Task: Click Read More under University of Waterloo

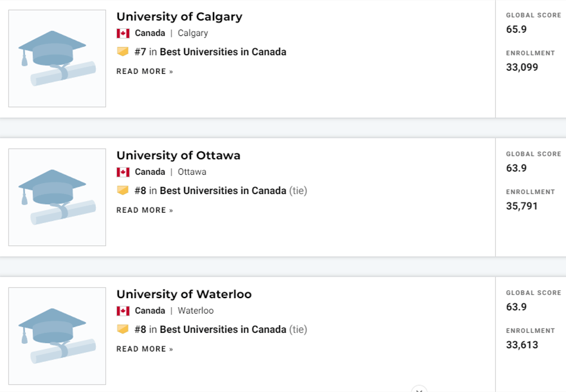Action: point(145,349)
